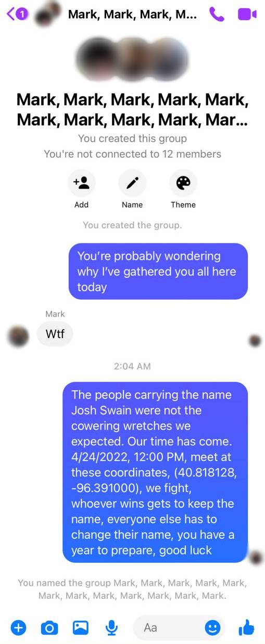Open the camera from message bar
This screenshot has height=644, width=265.
click(x=49, y=628)
